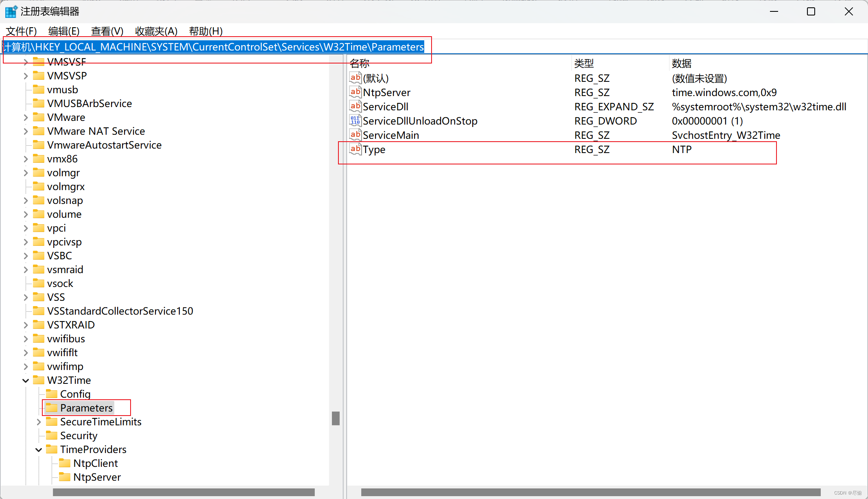
Task: Select the Type value name
Action: click(374, 149)
